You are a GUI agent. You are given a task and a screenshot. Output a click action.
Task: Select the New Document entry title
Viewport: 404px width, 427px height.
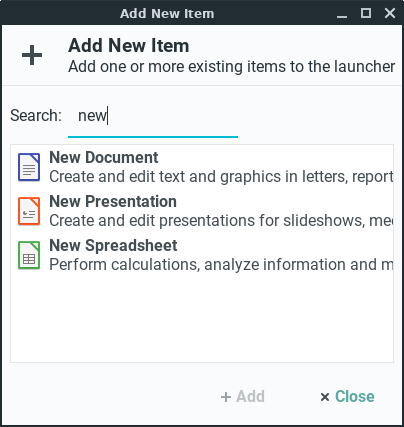tap(104, 157)
